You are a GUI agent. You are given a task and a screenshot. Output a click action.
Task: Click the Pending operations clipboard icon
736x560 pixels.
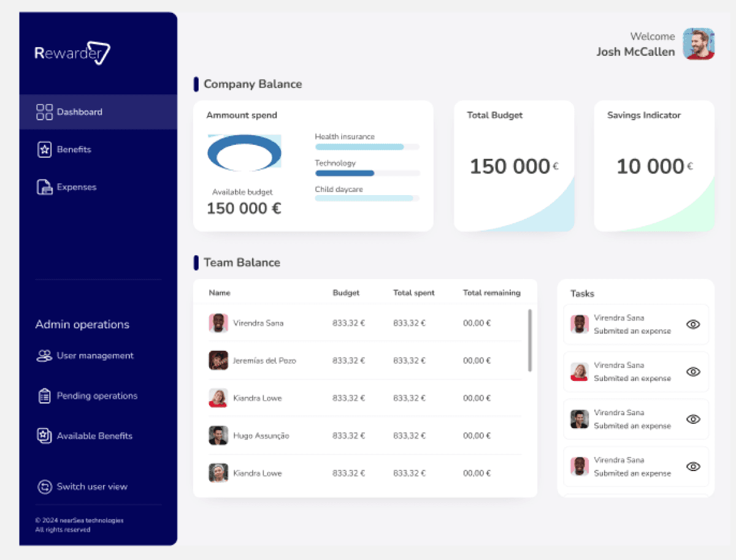pyautogui.click(x=44, y=396)
